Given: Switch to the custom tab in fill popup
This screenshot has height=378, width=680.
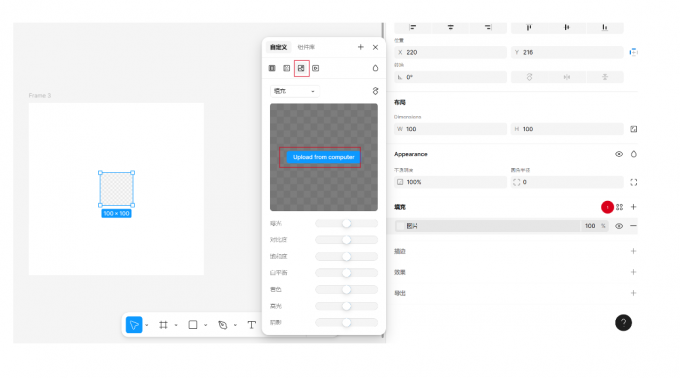Looking at the screenshot, I should coord(278,47).
